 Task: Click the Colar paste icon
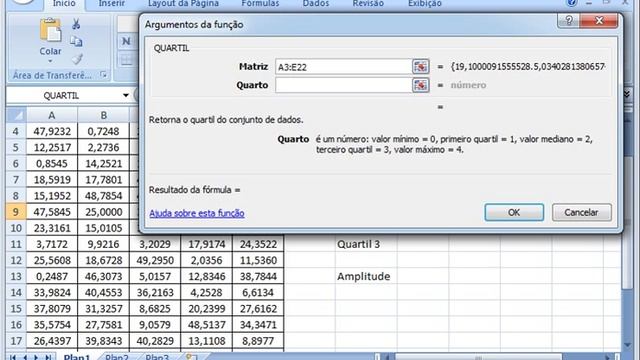(x=50, y=31)
